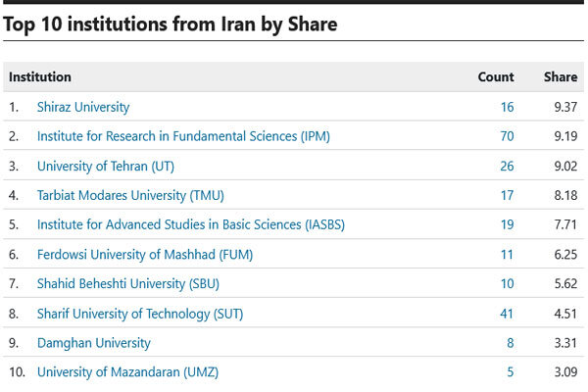Open the Shiraz University link

tap(83, 107)
